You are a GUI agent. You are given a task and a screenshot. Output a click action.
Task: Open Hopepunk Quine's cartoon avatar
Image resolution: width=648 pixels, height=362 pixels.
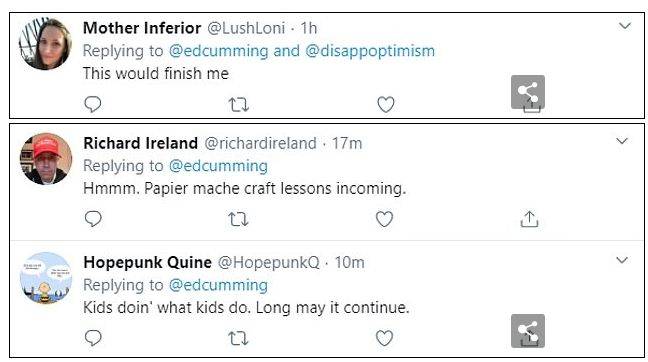click(46, 278)
